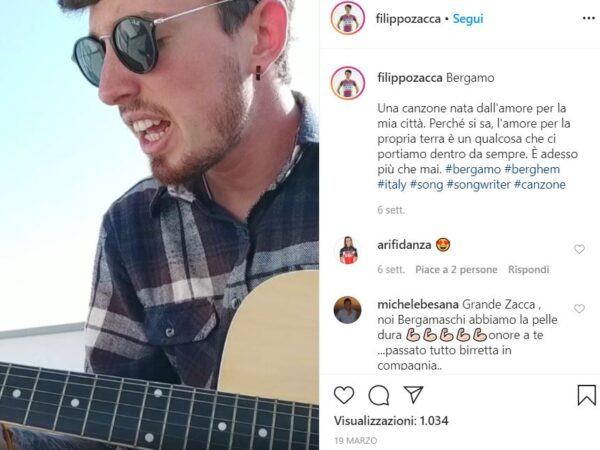Open the #bergamo hashtag
This screenshot has width=600, height=450.
pyautogui.click(x=473, y=169)
